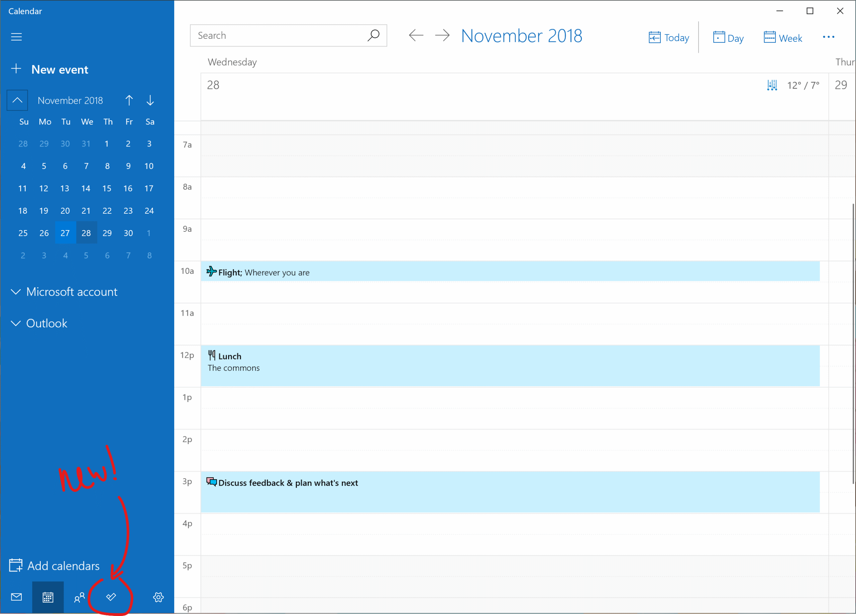Image resolution: width=856 pixels, height=616 pixels.
Task: Select November 24 in mini calendar
Action: pyautogui.click(x=149, y=211)
